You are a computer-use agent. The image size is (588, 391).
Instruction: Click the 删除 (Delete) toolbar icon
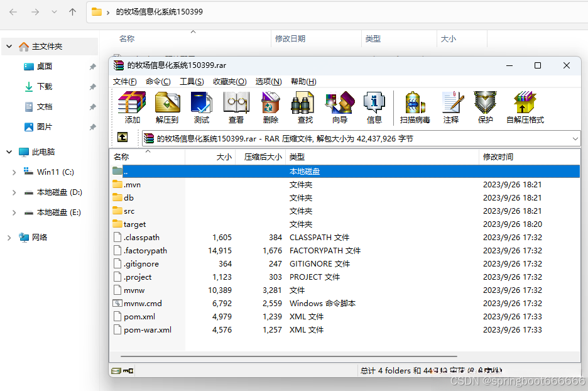pyautogui.click(x=270, y=107)
